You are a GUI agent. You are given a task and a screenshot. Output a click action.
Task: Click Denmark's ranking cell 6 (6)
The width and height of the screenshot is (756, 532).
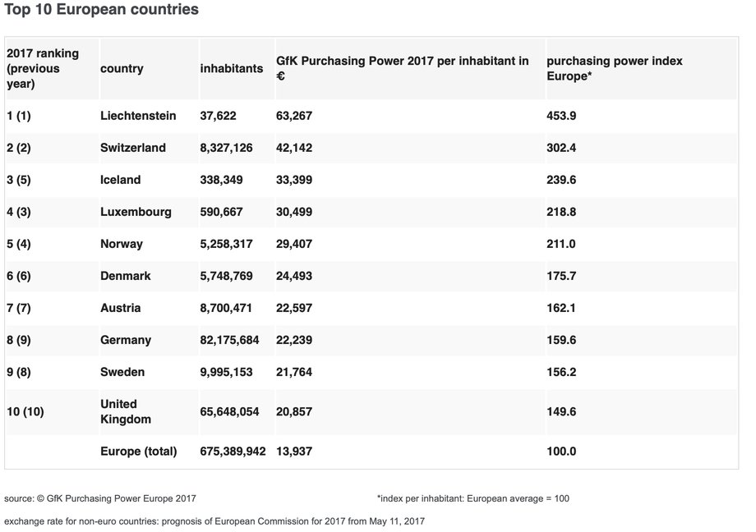tap(19, 276)
